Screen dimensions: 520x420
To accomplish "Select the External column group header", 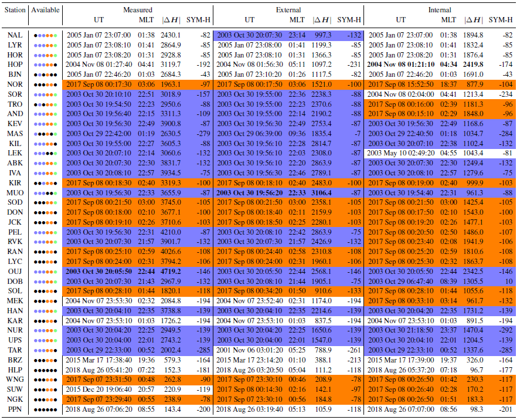I will [288, 10].
